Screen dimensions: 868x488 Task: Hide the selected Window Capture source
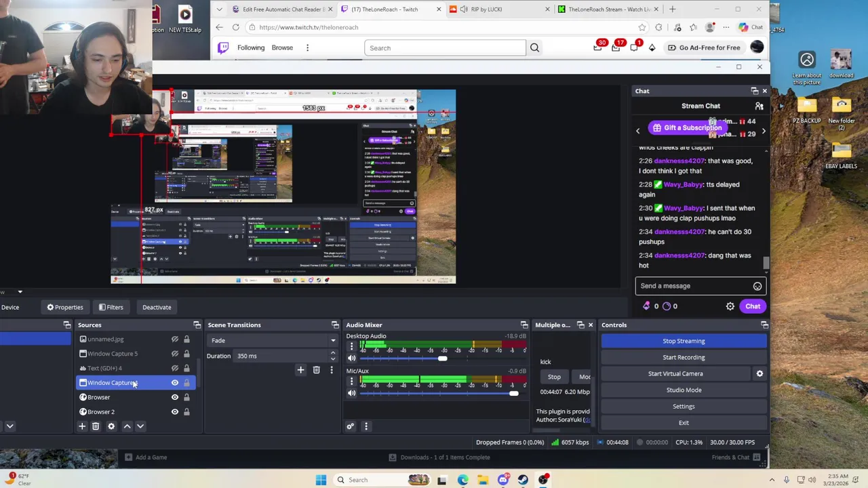[175, 383]
